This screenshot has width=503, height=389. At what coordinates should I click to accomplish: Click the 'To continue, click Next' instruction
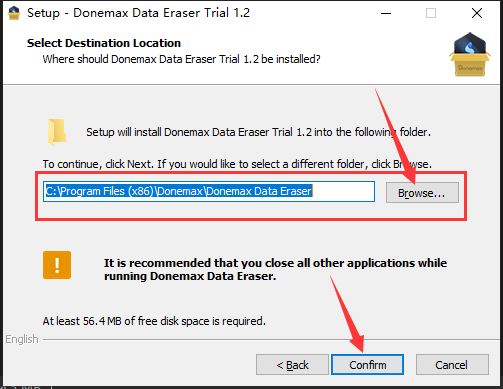coord(237,164)
